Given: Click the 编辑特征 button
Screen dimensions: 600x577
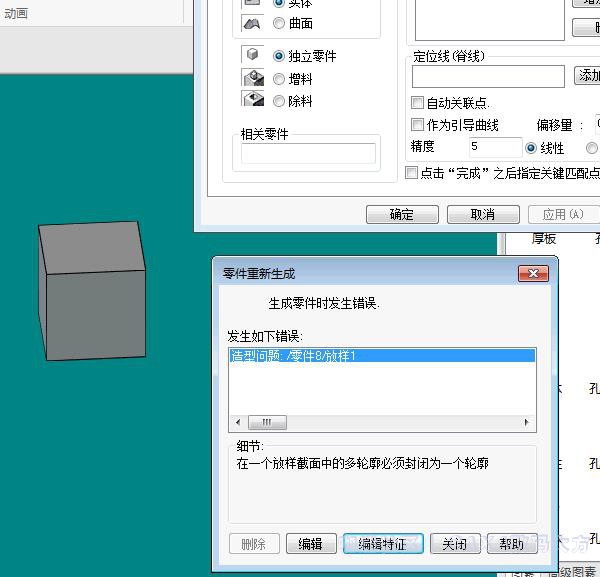Looking at the screenshot, I should (383, 544).
